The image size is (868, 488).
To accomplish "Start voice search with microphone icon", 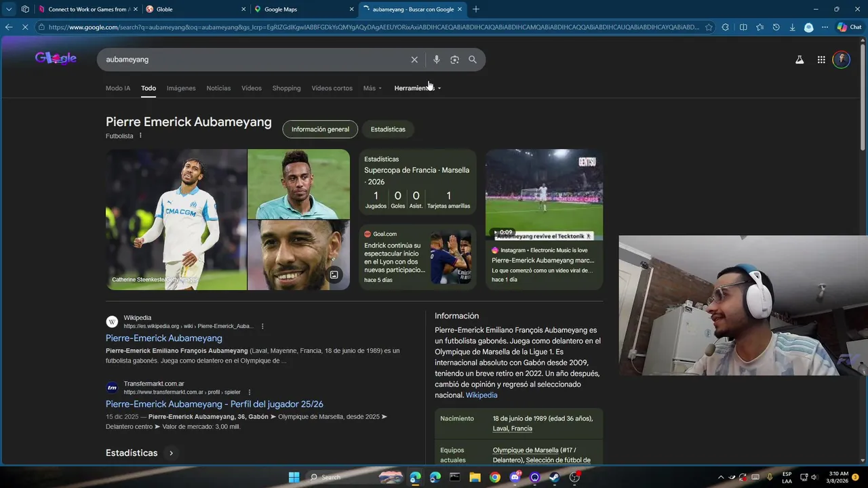I will tap(436, 60).
